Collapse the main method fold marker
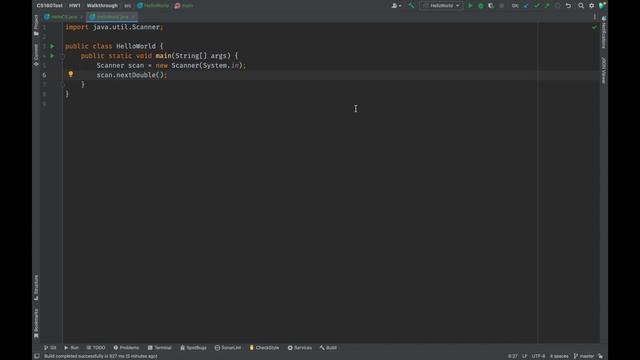 62,56
